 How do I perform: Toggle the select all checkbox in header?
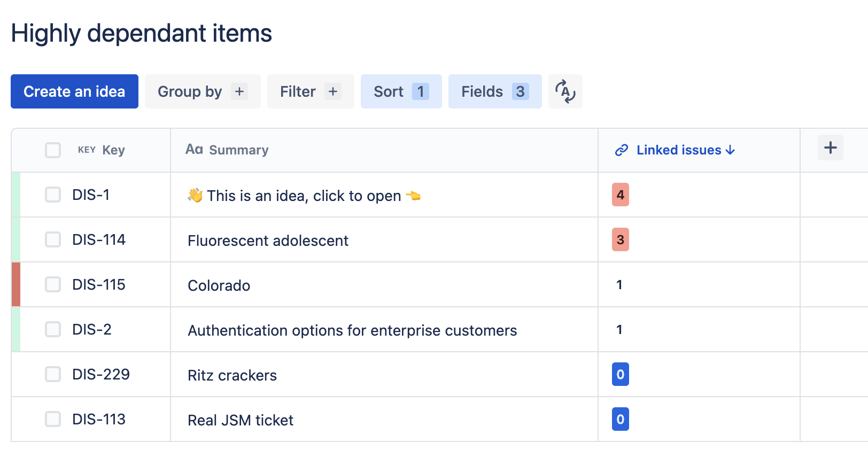point(53,150)
